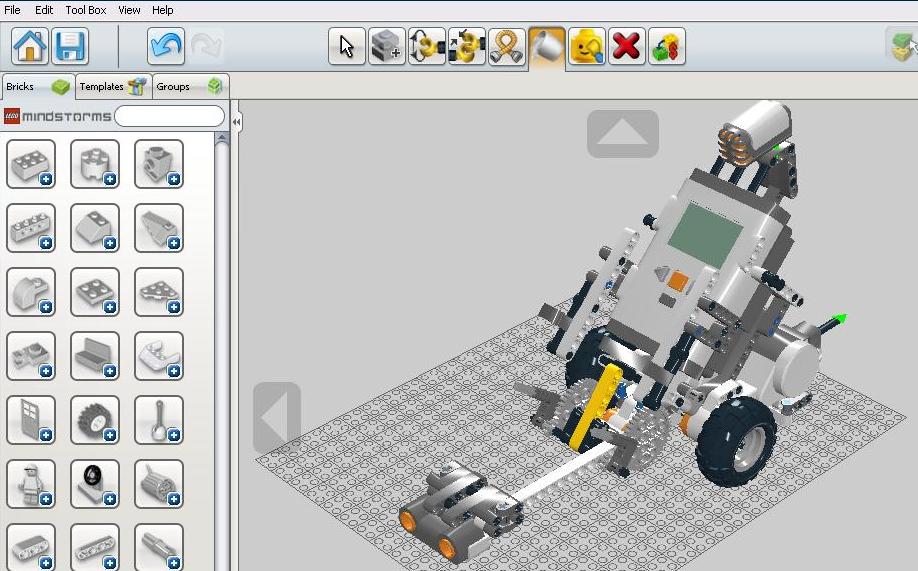Expand the round bricks category
The height and width of the screenshot is (571, 918).
[x=95, y=164]
